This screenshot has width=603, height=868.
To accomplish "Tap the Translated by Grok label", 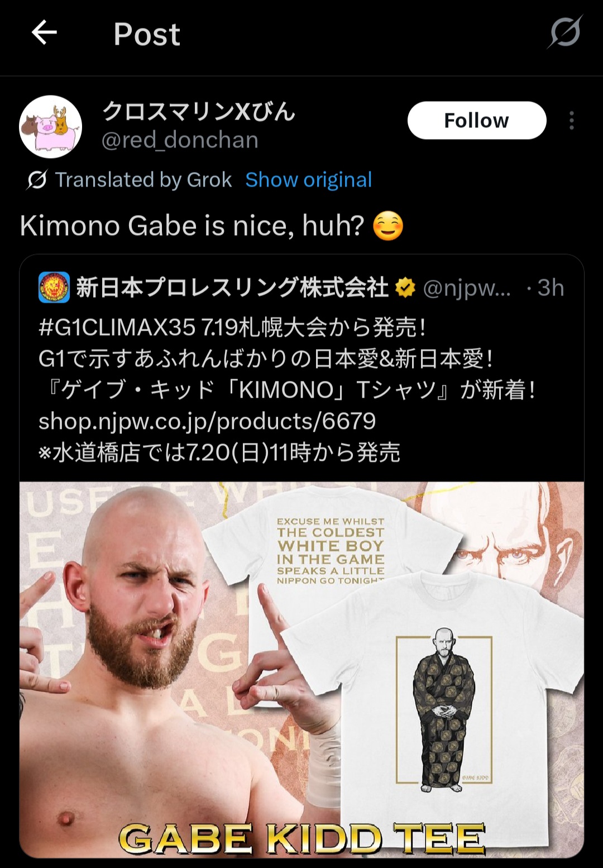I will pos(143,180).
